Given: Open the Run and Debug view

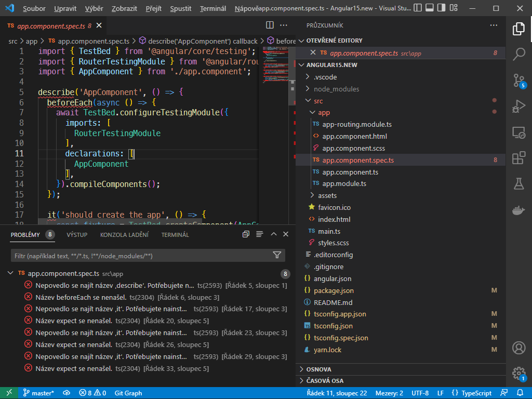Looking at the screenshot, I should [519, 107].
